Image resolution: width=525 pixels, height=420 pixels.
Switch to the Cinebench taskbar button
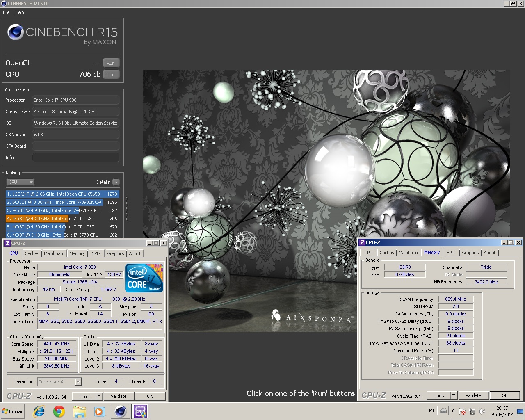(120, 411)
